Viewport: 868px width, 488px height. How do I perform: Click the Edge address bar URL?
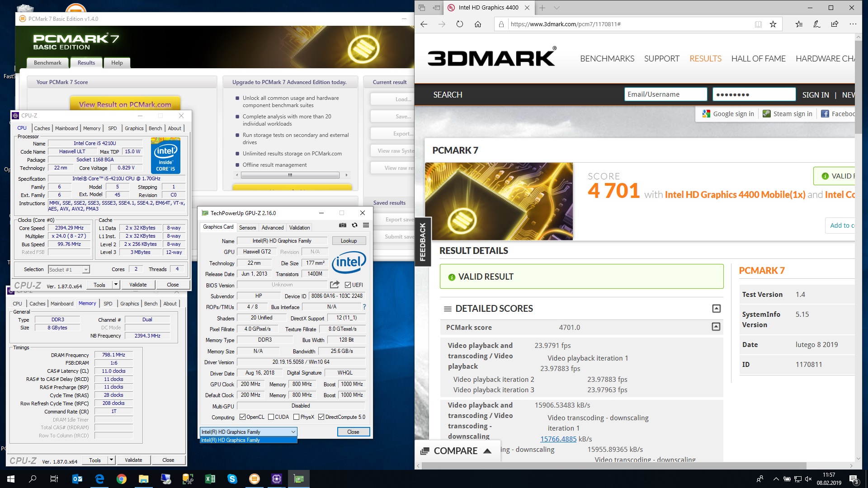click(565, 24)
